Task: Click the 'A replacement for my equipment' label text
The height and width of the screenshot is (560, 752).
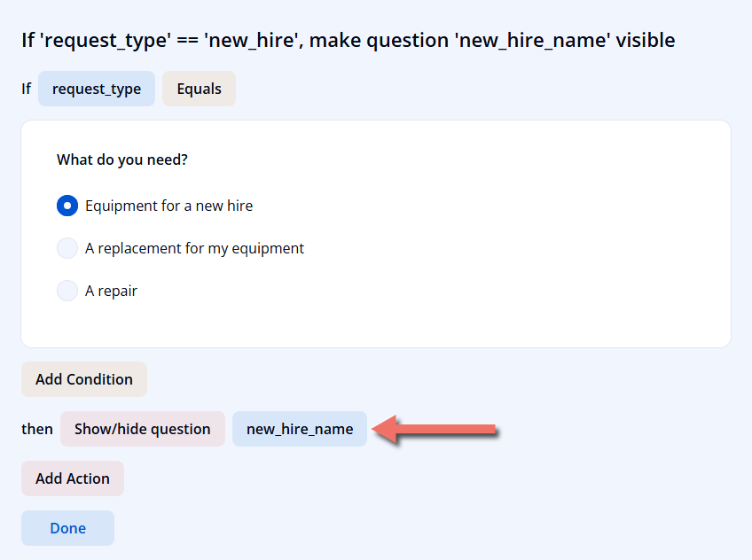Action: pyautogui.click(x=194, y=249)
